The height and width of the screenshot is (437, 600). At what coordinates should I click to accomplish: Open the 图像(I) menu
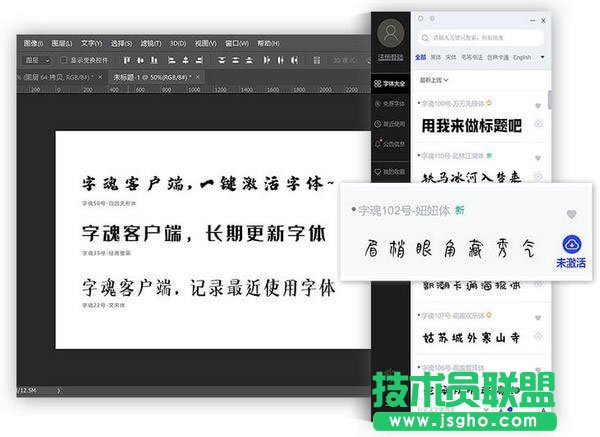33,43
